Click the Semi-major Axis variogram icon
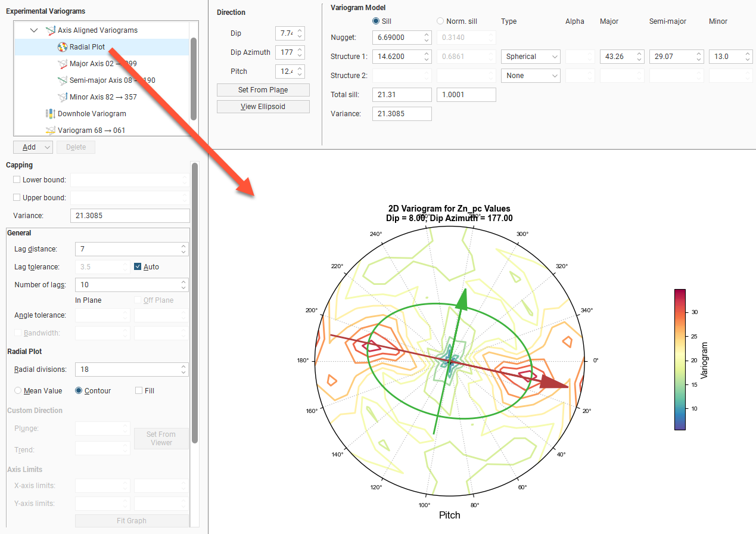The width and height of the screenshot is (756, 534). coord(63,80)
